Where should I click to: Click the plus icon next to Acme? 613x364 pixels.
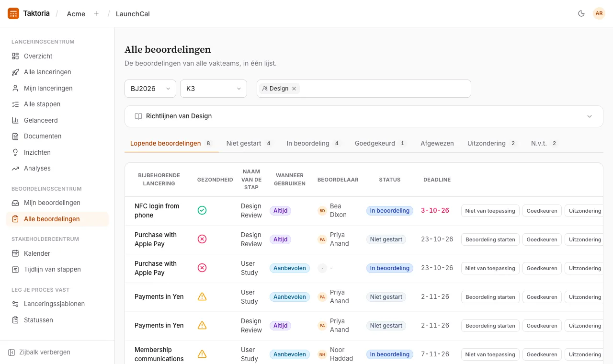(96, 13)
